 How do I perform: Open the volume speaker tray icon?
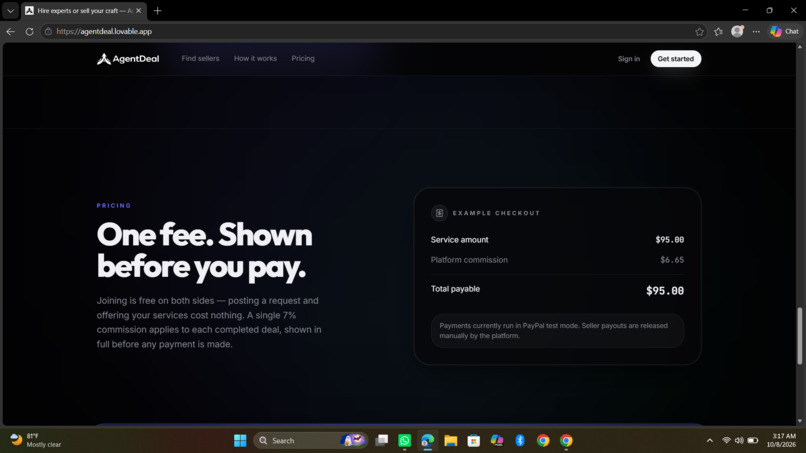click(739, 441)
